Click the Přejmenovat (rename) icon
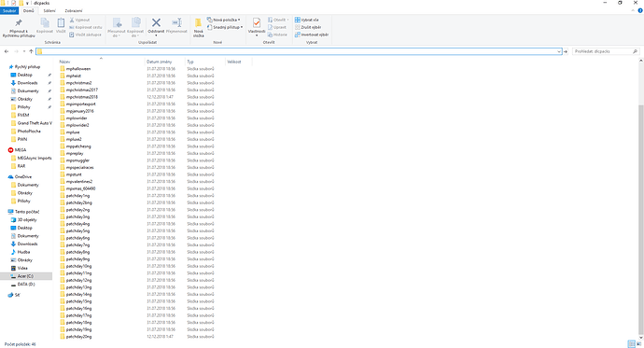The height and width of the screenshot is (348, 644). pyautogui.click(x=177, y=22)
